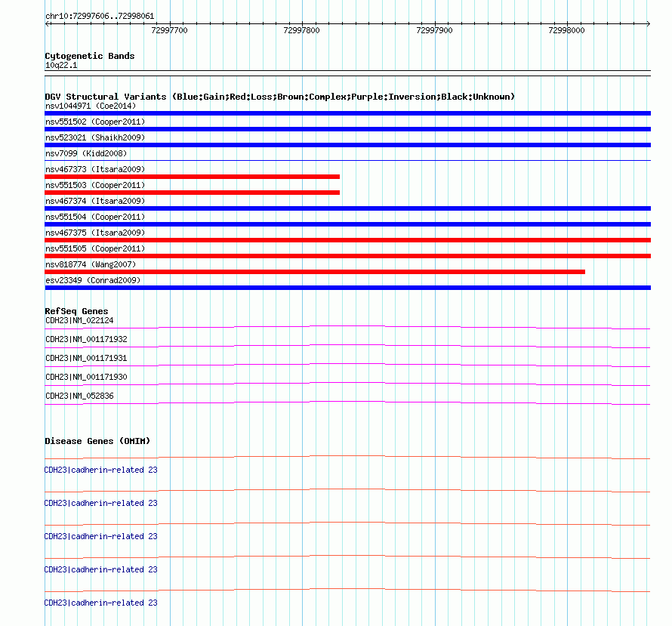Open variant nsv1044971 (Coe2014) label
The height and width of the screenshot is (626, 672).
coord(91,106)
